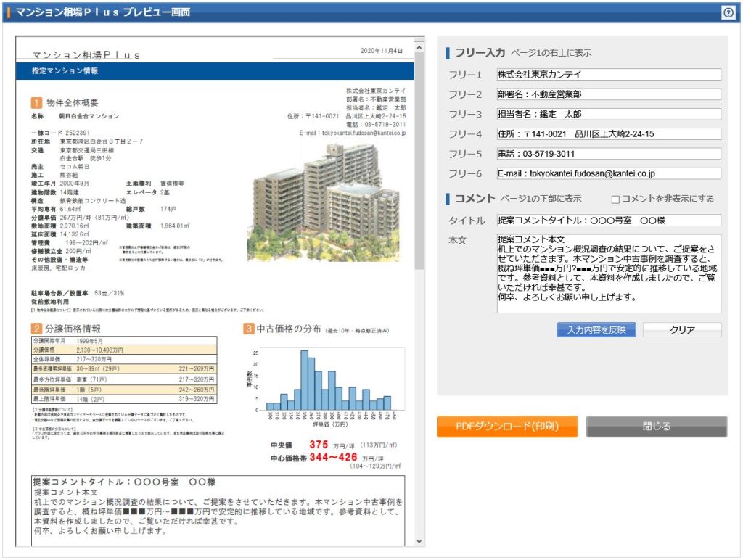743x560 pixels.
Task: Toggle the コメントを非表示にする checkbox
Action: point(615,199)
